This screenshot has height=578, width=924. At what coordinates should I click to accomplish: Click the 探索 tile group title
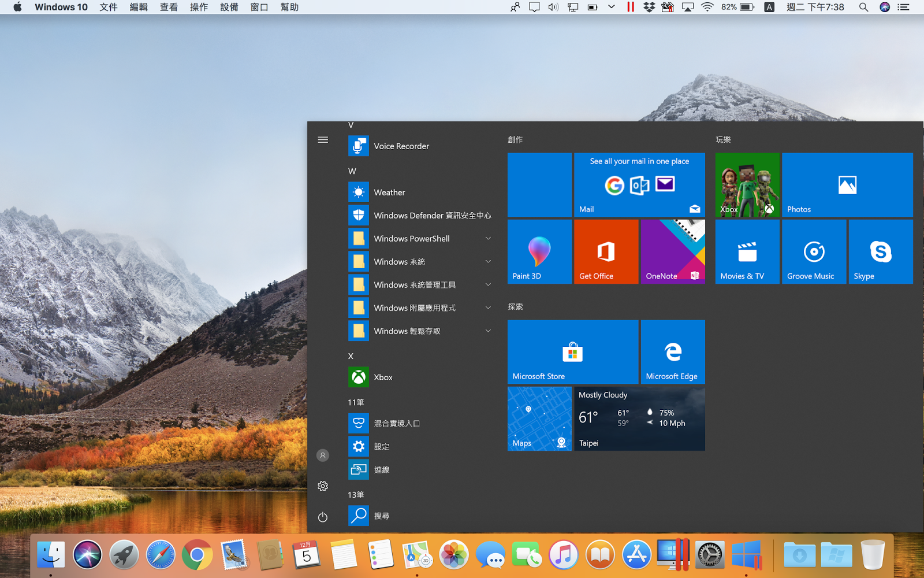[515, 307]
